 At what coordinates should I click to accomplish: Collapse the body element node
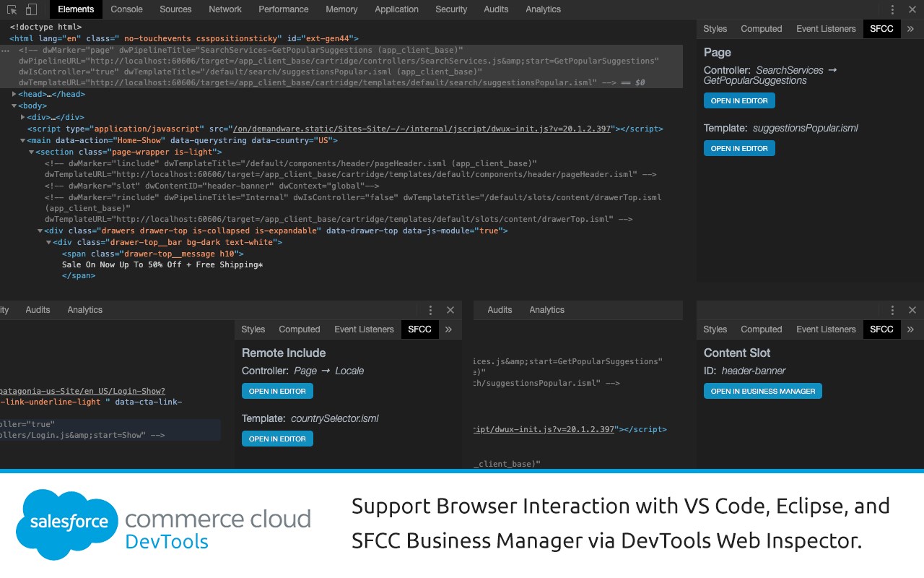point(14,106)
